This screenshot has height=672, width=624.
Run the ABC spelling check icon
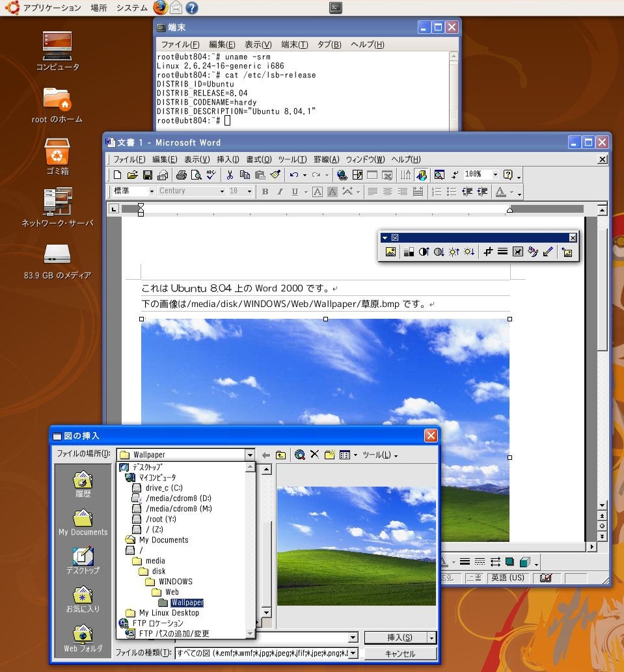coord(211,175)
